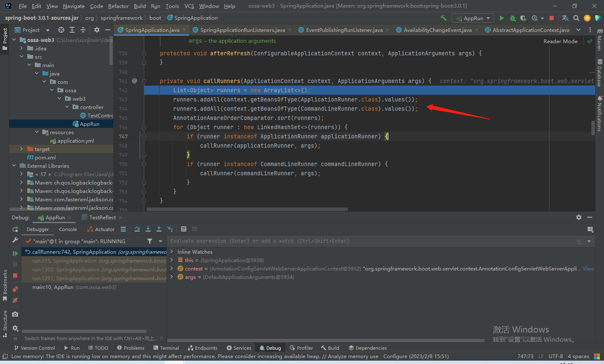The image size is (604, 364).
Task: Click the Build project hammer icon
Action: click(443, 18)
